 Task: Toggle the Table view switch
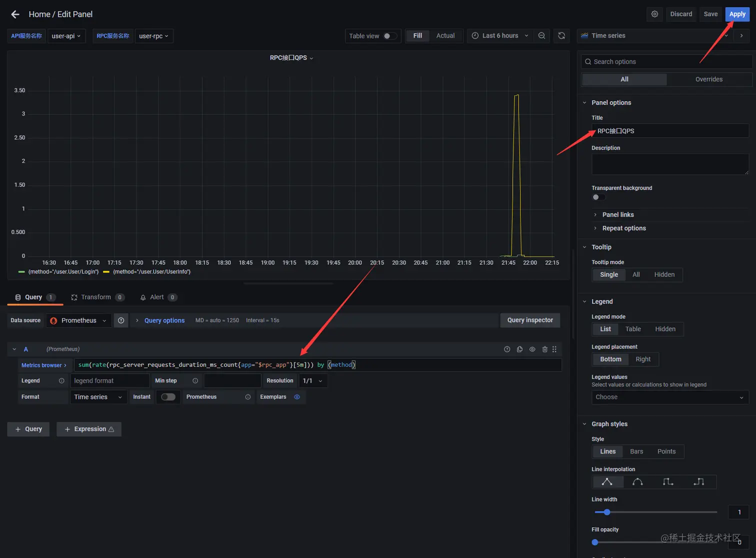click(390, 36)
